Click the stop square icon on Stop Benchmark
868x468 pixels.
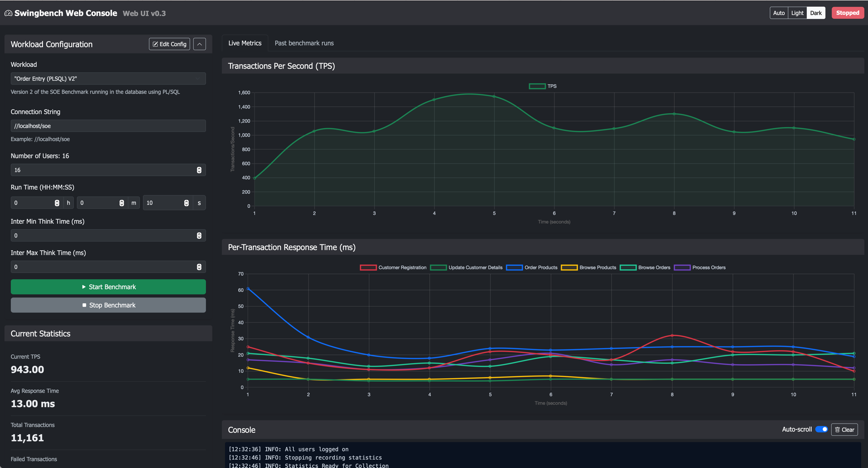click(84, 305)
